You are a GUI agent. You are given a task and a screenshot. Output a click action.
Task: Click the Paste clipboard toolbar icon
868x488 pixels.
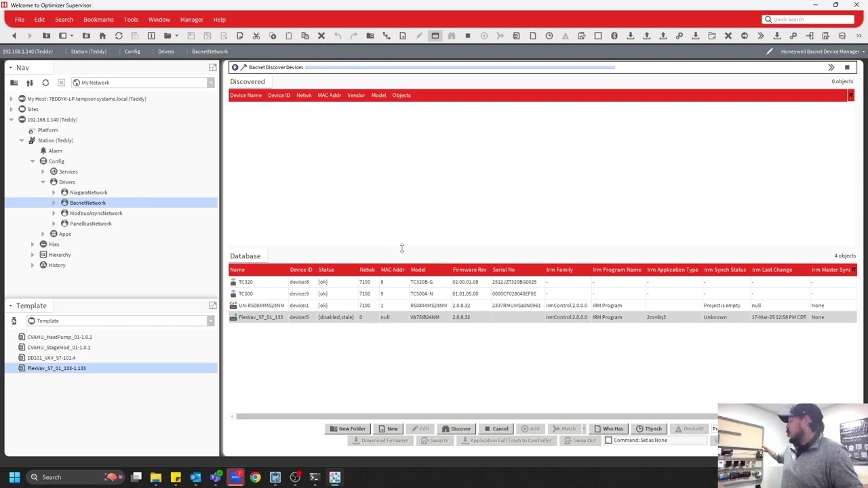click(x=288, y=35)
